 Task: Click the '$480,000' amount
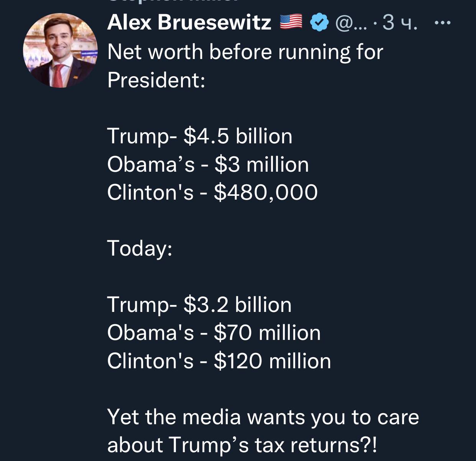pyautogui.click(x=266, y=192)
